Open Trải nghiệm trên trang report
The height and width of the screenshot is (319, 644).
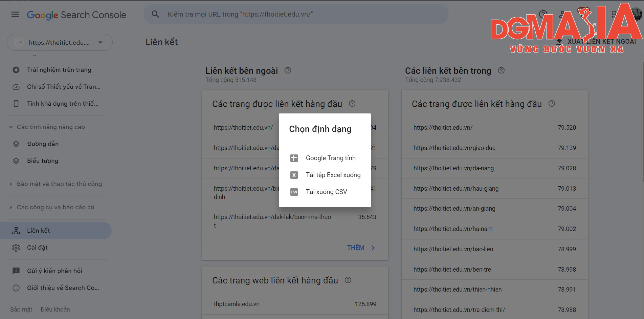click(59, 70)
